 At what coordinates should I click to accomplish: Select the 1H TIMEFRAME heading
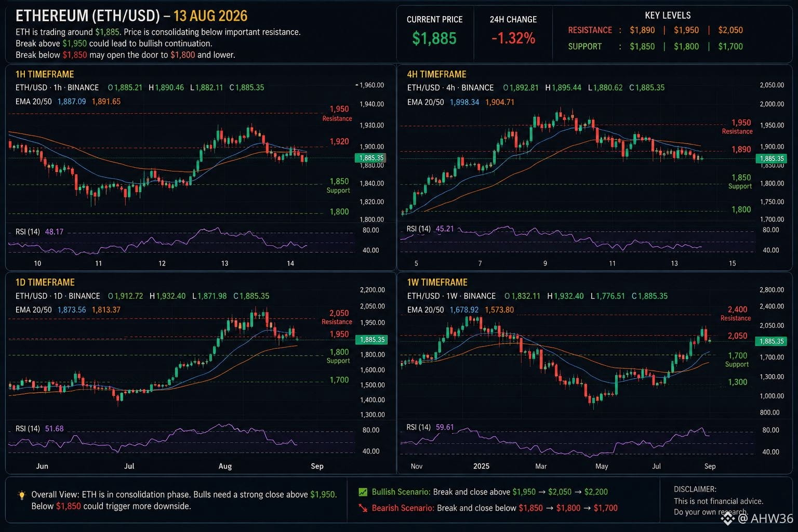tap(45, 74)
